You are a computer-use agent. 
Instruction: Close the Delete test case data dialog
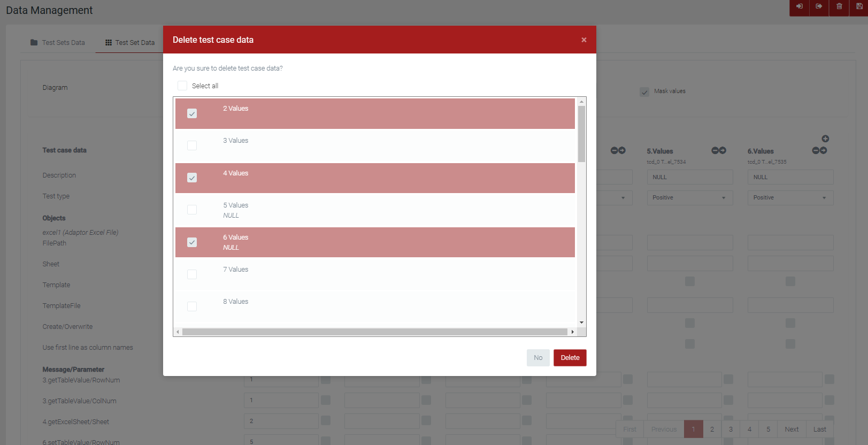tap(583, 40)
